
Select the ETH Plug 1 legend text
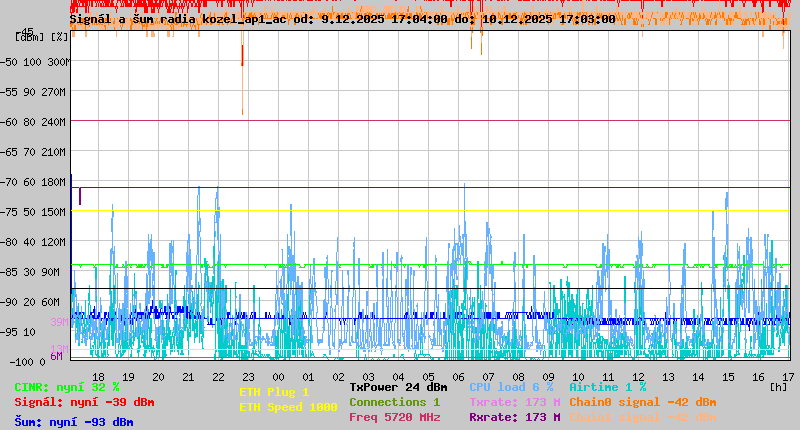(274, 392)
